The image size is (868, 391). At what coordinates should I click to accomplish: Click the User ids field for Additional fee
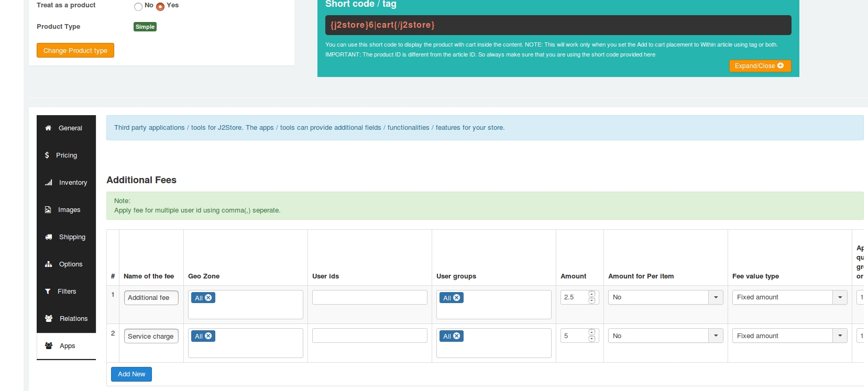[x=369, y=297]
